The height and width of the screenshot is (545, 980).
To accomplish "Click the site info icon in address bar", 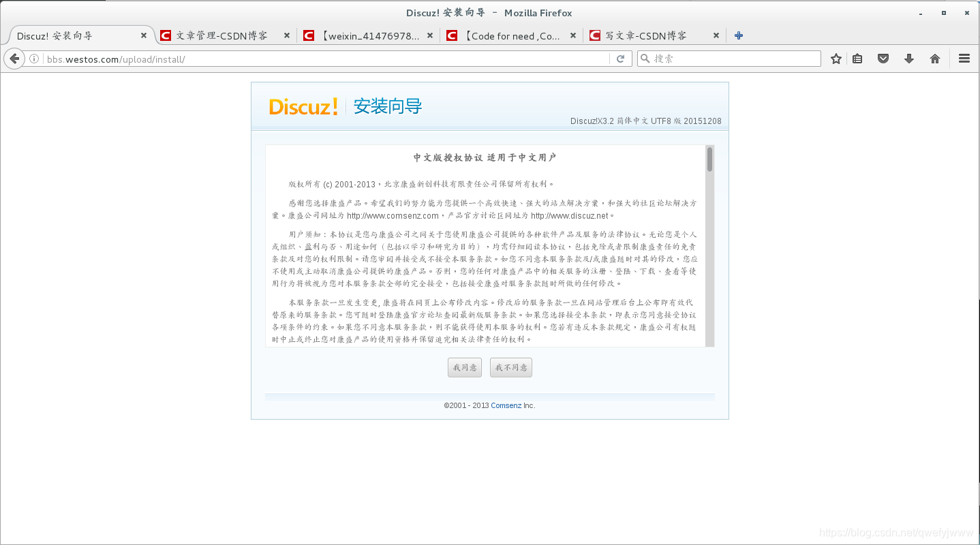I will point(34,59).
